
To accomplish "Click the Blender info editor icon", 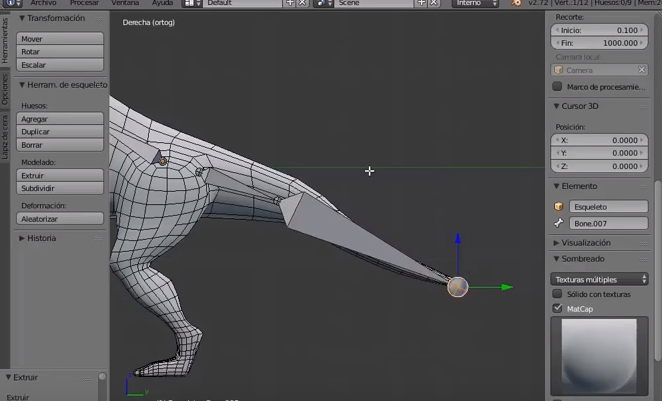I will 8,4.
